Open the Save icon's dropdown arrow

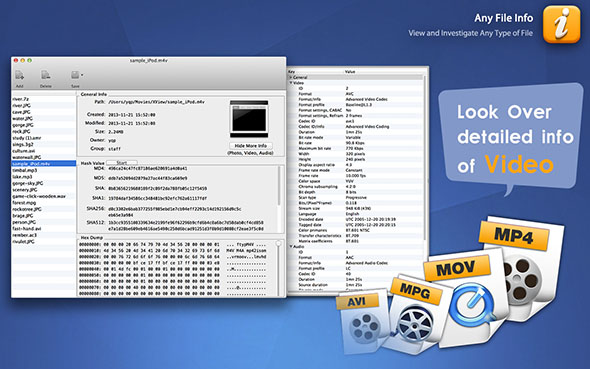(x=82, y=75)
